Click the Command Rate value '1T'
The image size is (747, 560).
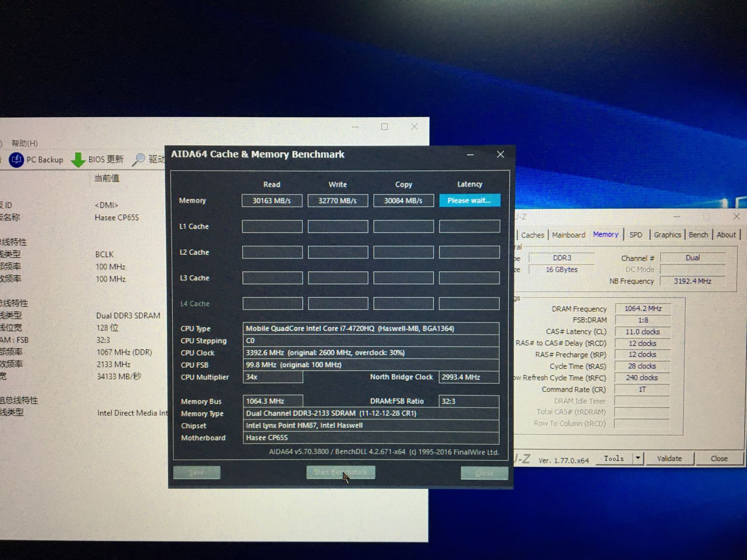point(642,389)
